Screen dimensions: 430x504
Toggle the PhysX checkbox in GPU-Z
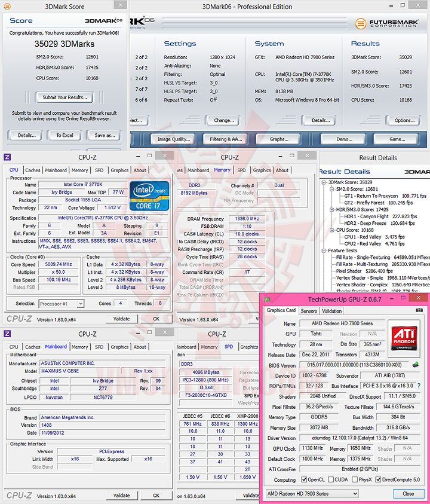point(355,479)
